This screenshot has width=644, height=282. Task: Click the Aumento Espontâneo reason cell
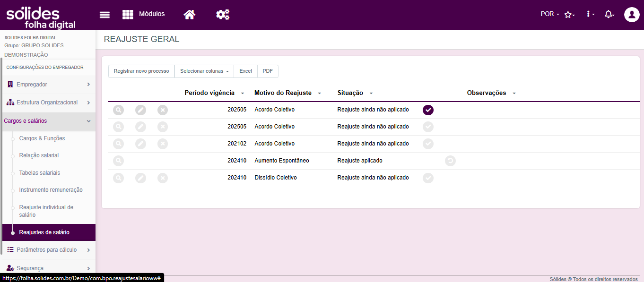coord(282,161)
